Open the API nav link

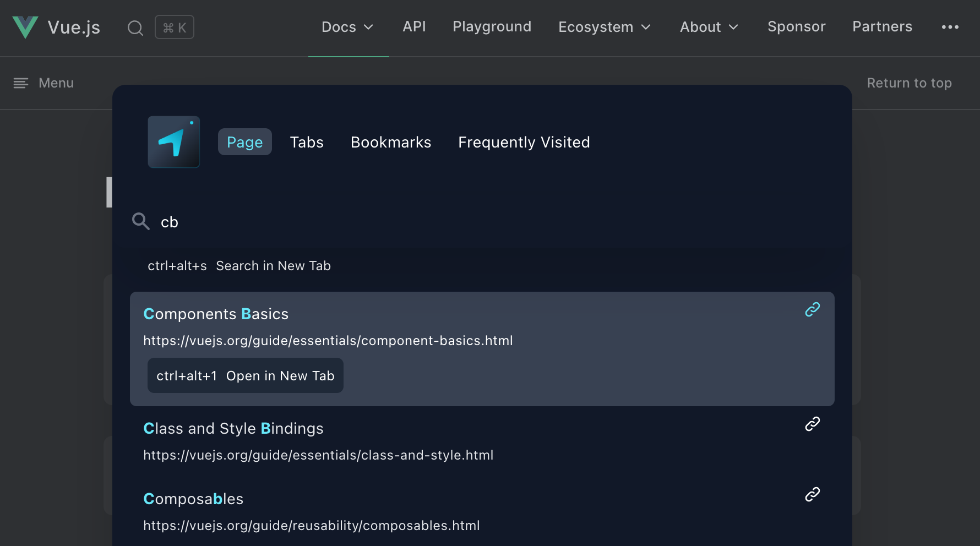(x=415, y=26)
